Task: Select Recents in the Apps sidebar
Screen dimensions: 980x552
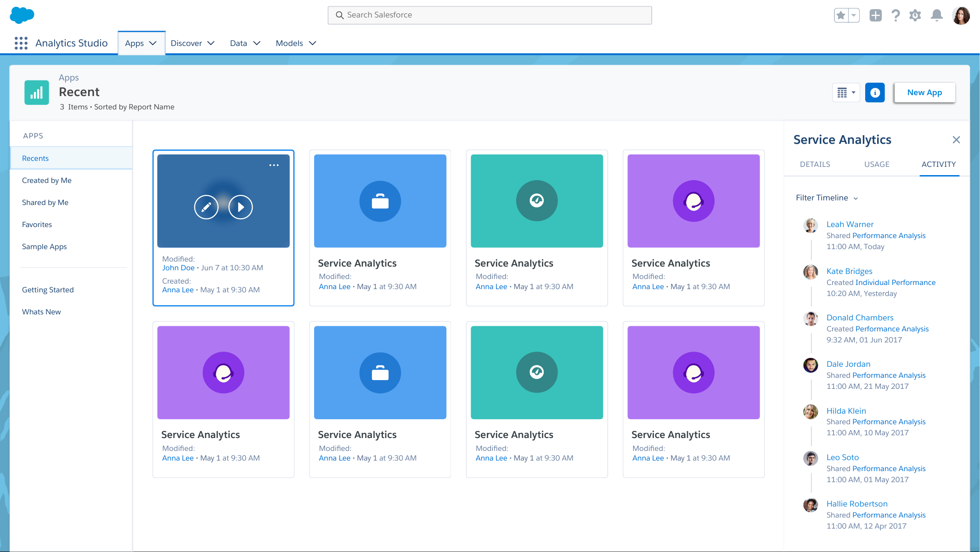Action: (71, 158)
